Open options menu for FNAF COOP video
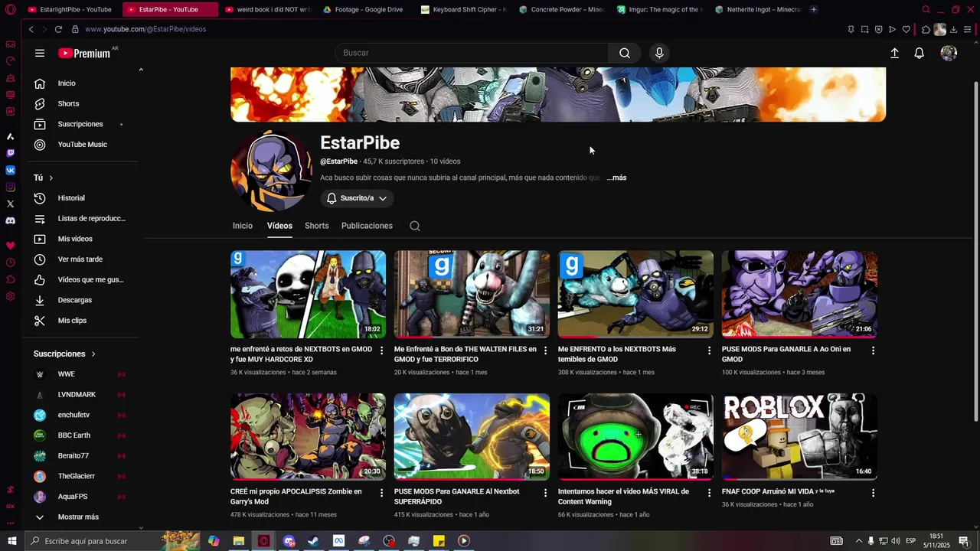The width and height of the screenshot is (980, 551). pyautogui.click(x=873, y=493)
